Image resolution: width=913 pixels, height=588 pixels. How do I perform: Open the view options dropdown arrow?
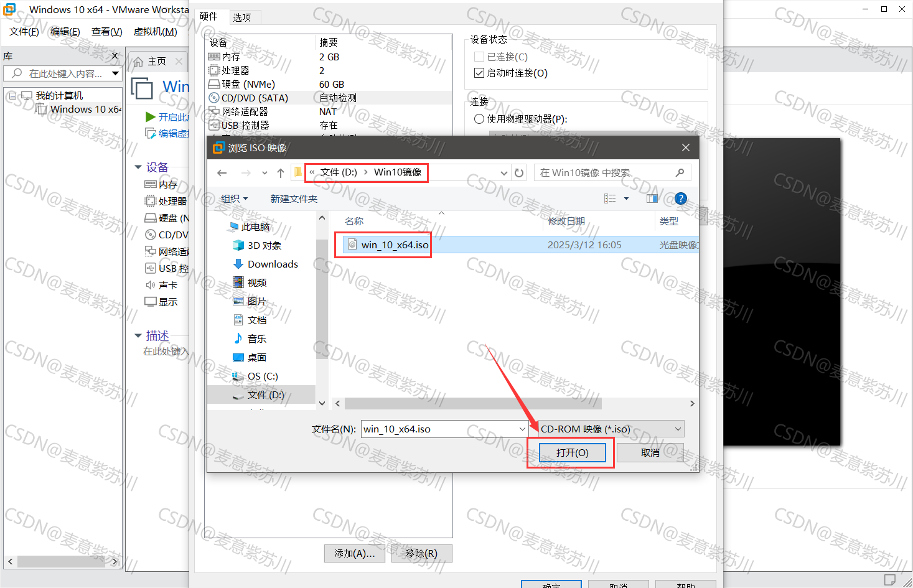(626, 198)
